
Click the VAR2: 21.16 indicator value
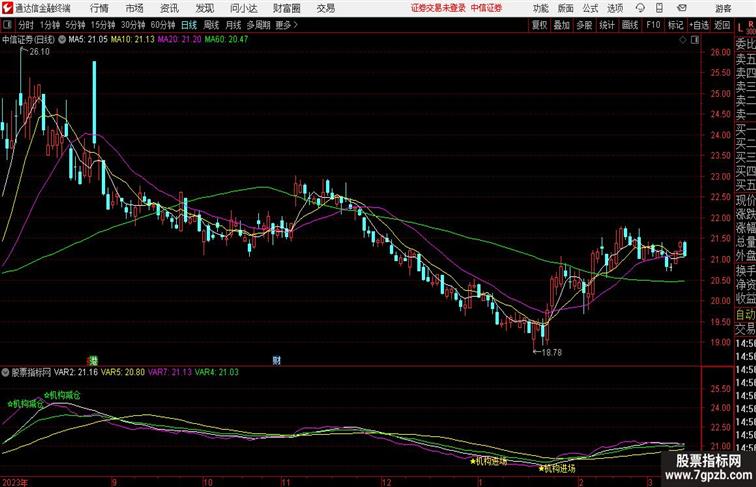pos(76,372)
